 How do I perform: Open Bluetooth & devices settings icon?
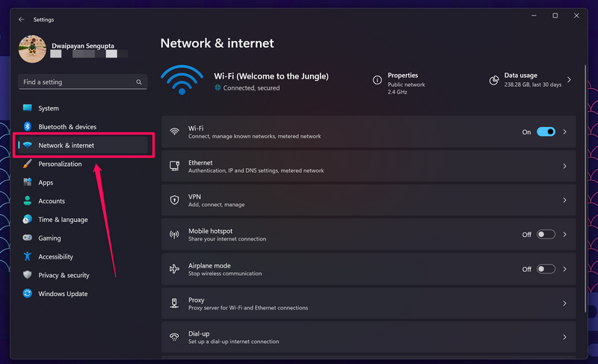coord(28,127)
